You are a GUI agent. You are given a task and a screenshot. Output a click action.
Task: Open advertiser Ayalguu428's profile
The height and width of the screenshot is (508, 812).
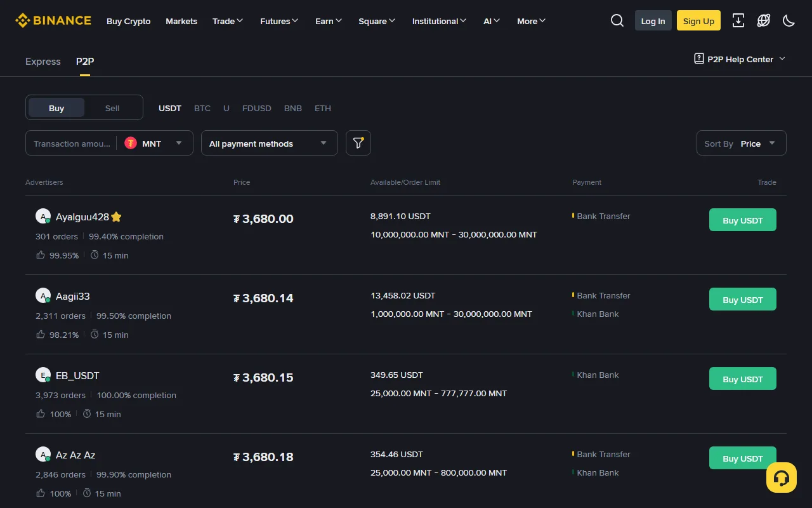[82, 217]
